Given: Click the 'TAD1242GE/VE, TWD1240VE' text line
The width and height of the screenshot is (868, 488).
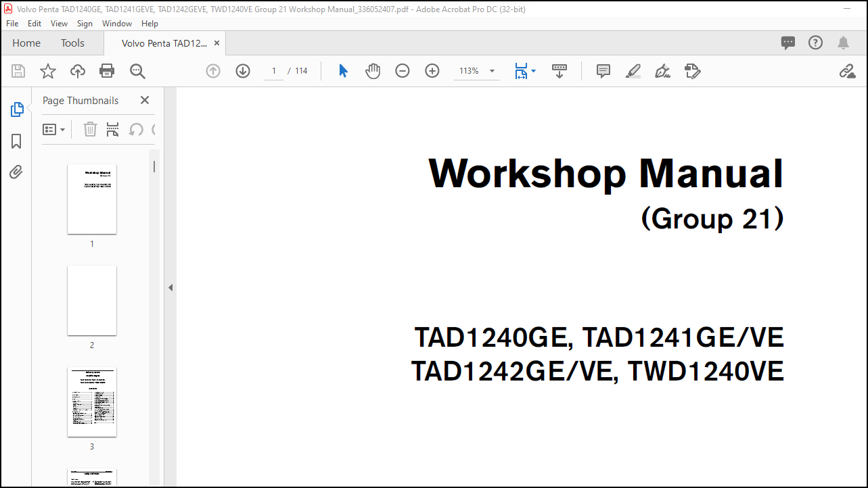Looking at the screenshot, I should [x=597, y=371].
